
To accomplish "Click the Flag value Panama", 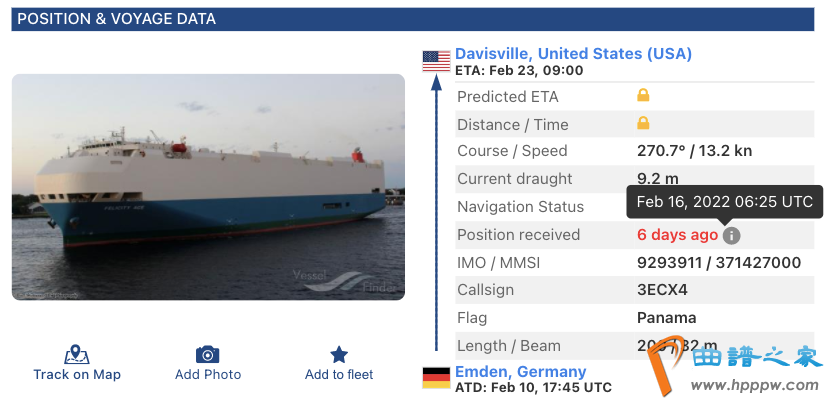I will pos(666,318).
